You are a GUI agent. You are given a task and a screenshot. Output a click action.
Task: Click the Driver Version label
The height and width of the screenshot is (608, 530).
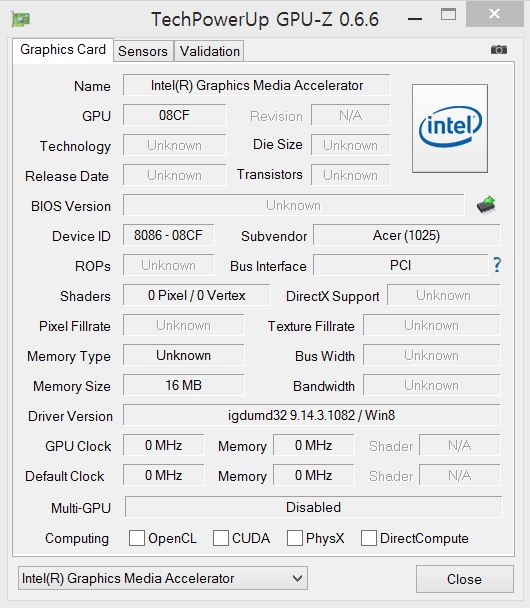click(x=70, y=416)
